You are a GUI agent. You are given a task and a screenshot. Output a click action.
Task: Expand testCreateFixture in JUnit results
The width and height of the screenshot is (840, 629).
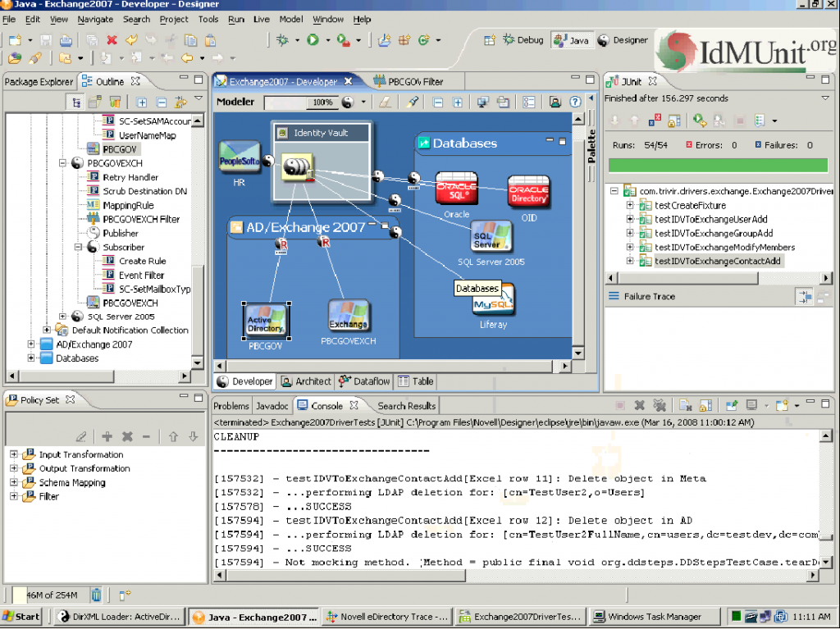tap(630, 205)
